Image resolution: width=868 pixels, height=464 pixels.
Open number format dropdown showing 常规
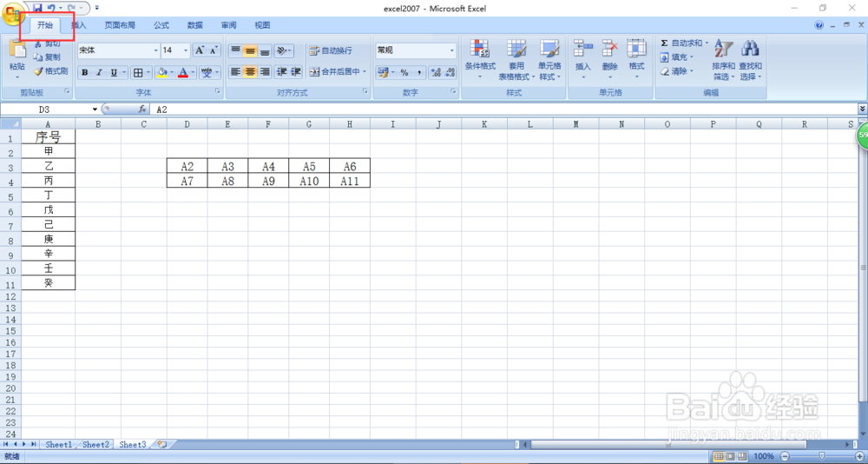(x=451, y=50)
